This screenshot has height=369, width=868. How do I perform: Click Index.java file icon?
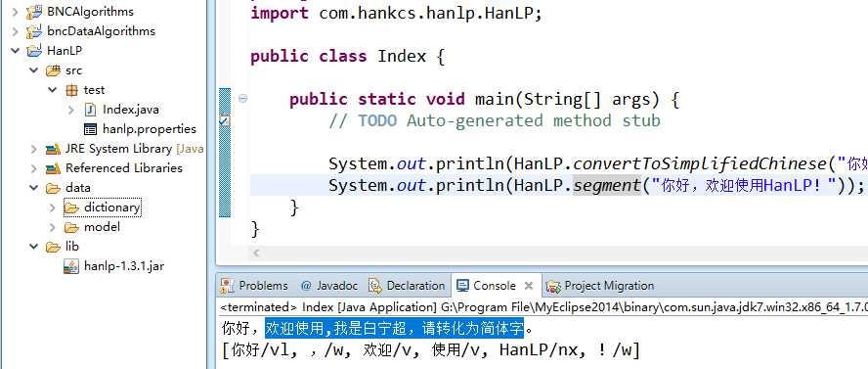tap(90, 110)
